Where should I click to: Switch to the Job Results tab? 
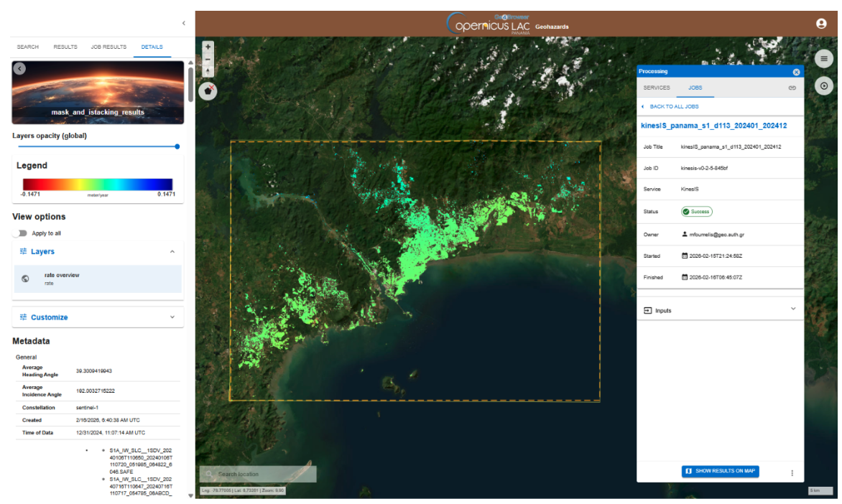[108, 47]
